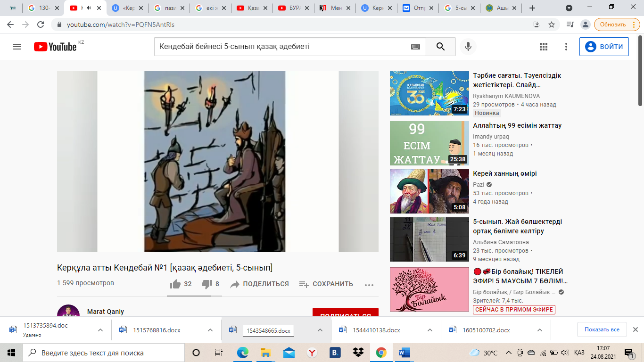Screen dimensions: 644x362
Task: Switch to the "Мен" tab
Action: [335, 8]
